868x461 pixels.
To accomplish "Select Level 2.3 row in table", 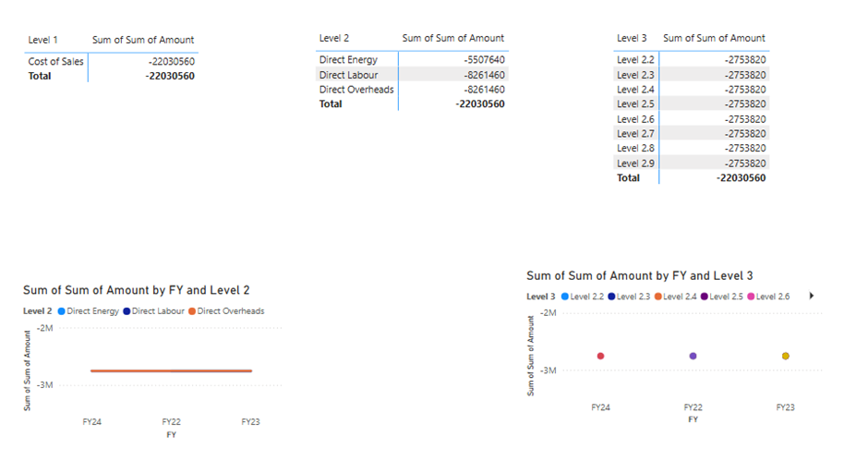I will 692,75.
